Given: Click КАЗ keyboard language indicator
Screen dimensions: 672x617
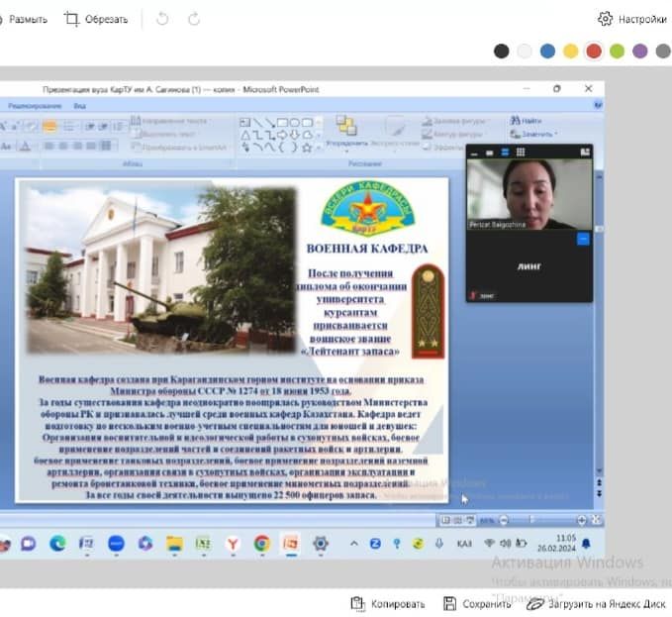Looking at the screenshot, I should point(463,544).
